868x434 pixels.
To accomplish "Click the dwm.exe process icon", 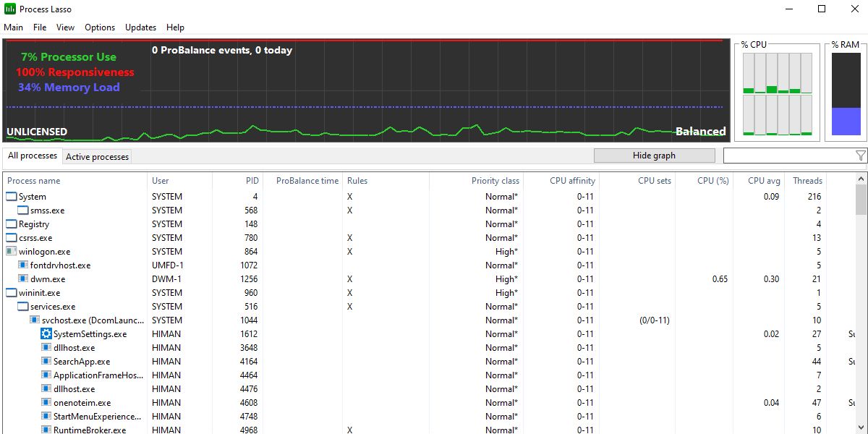I will [23, 279].
